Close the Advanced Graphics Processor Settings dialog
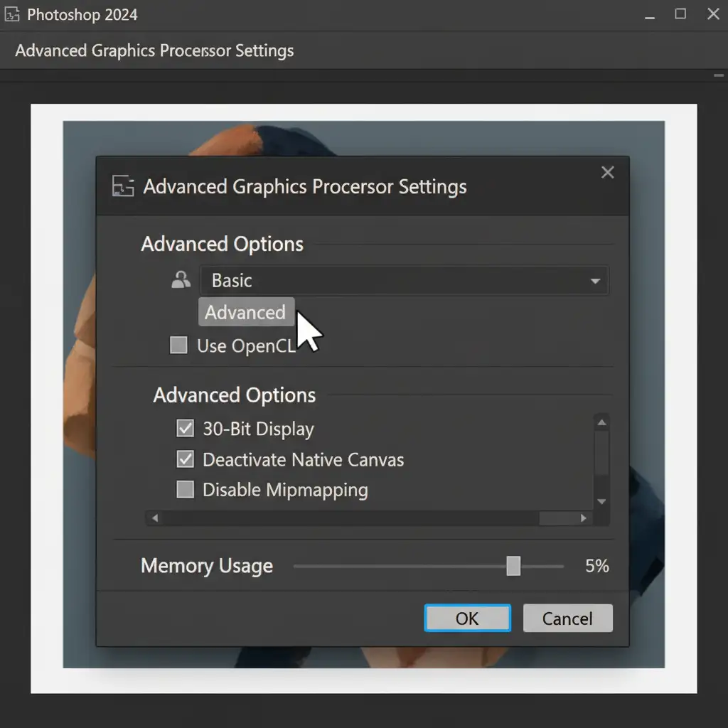Image resolution: width=728 pixels, height=728 pixels. coord(607,173)
